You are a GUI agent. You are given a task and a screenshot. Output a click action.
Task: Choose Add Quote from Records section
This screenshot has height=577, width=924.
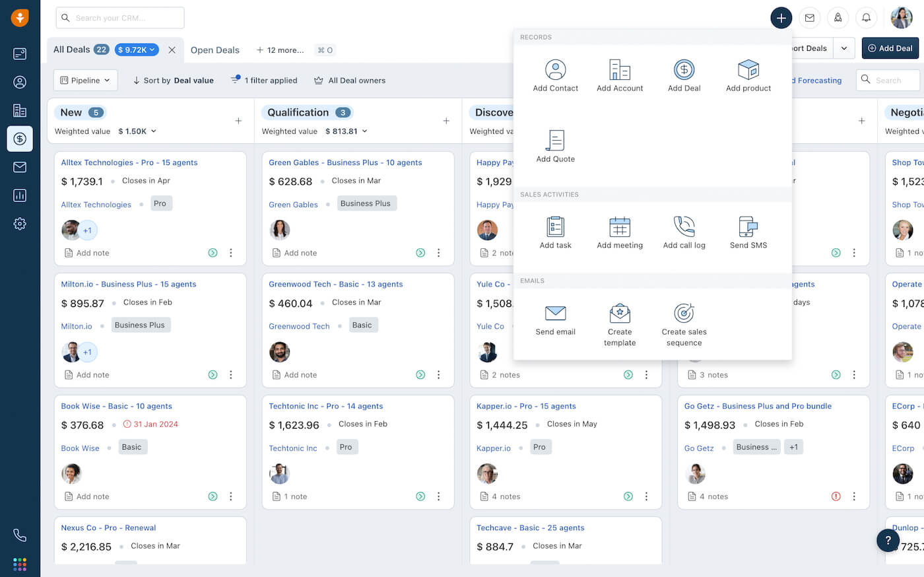click(x=555, y=141)
